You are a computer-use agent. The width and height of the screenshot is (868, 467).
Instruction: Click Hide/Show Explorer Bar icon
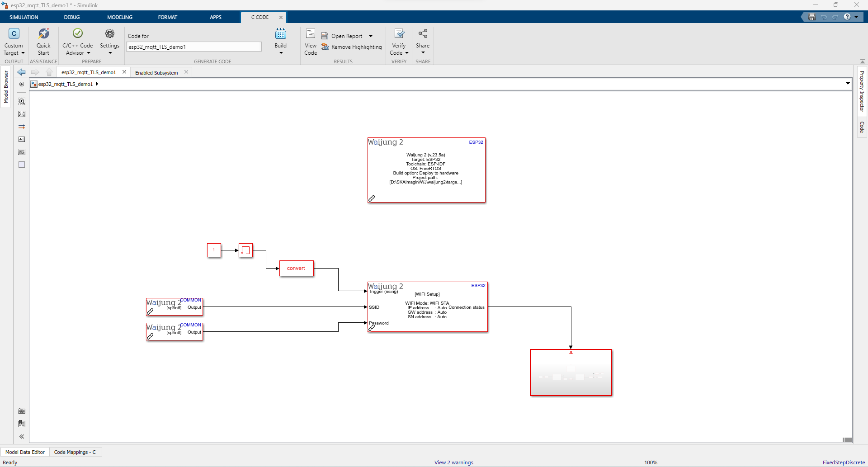pos(22,84)
